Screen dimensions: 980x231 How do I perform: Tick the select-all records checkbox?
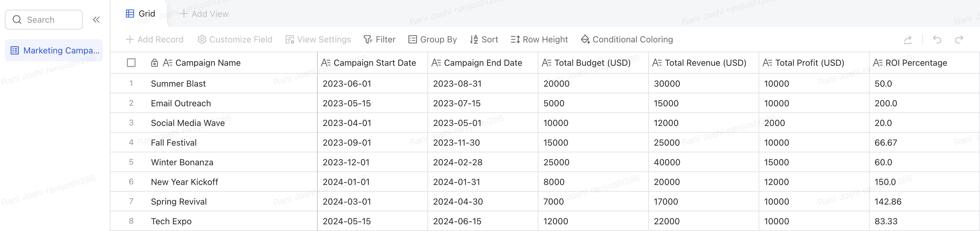(131, 63)
